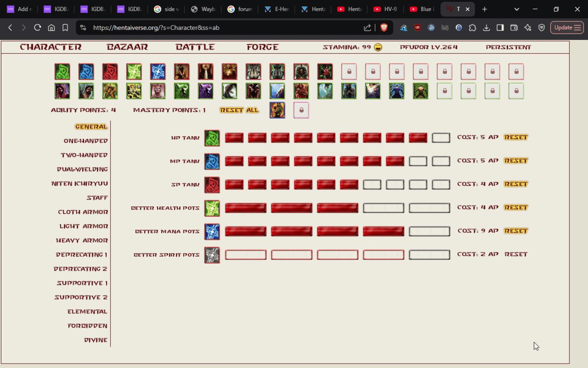The height and width of the screenshot is (368, 588).
Task: Reset the Better Mana Pots ability
Action: tap(516, 231)
